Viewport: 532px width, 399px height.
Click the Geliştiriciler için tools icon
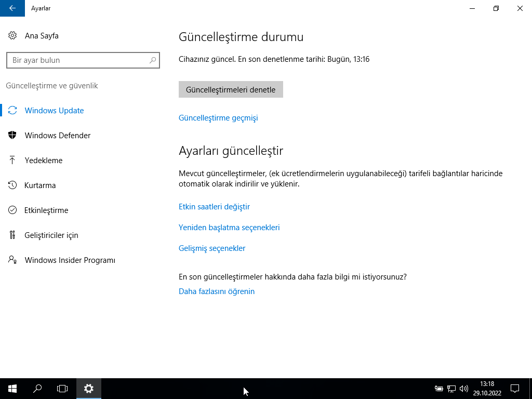pyautogui.click(x=12, y=235)
